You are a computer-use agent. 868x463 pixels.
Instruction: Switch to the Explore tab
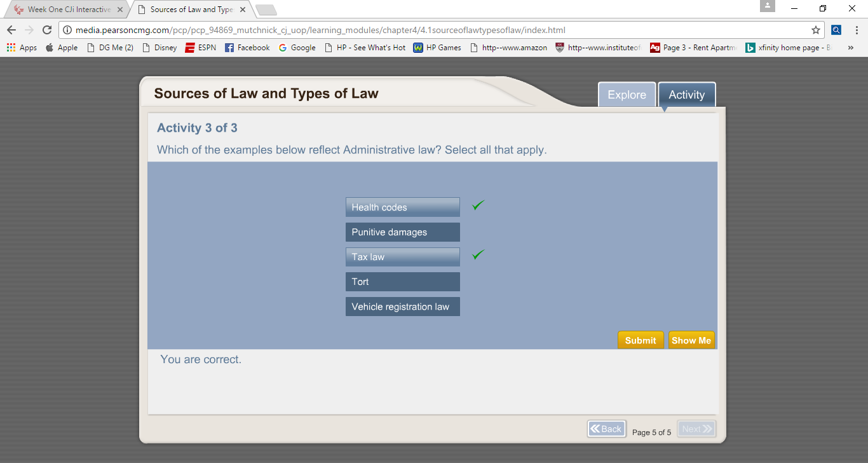coord(627,95)
